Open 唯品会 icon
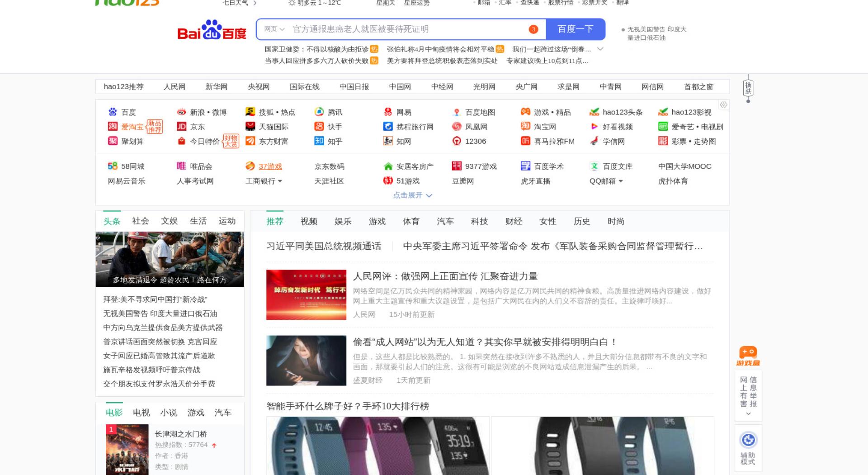868x475 pixels. 181,166
